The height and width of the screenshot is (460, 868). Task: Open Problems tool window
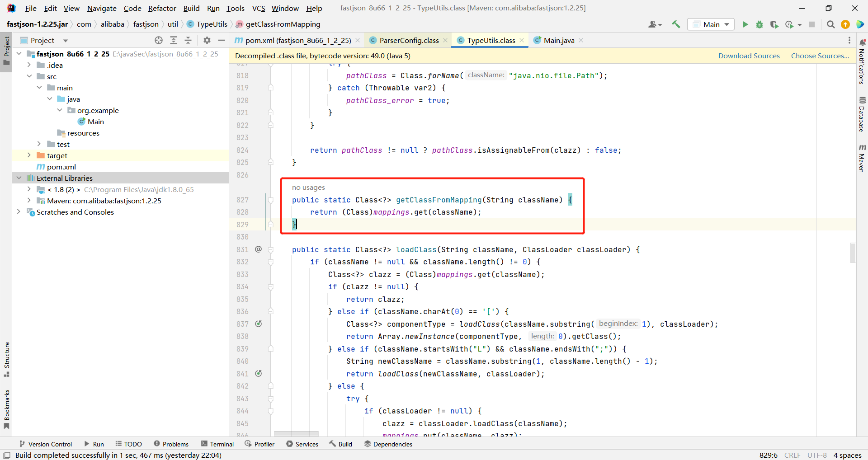[x=171, y=444]
